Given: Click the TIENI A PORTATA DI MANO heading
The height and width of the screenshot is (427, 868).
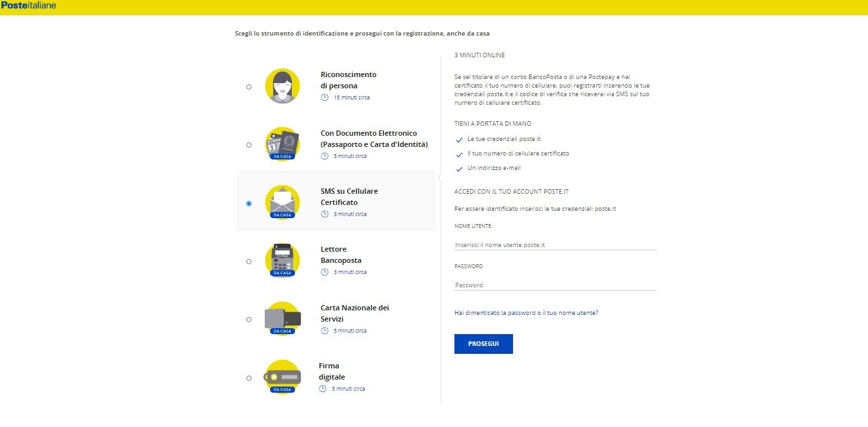Looking at the screenshot, I should [493, 124].
